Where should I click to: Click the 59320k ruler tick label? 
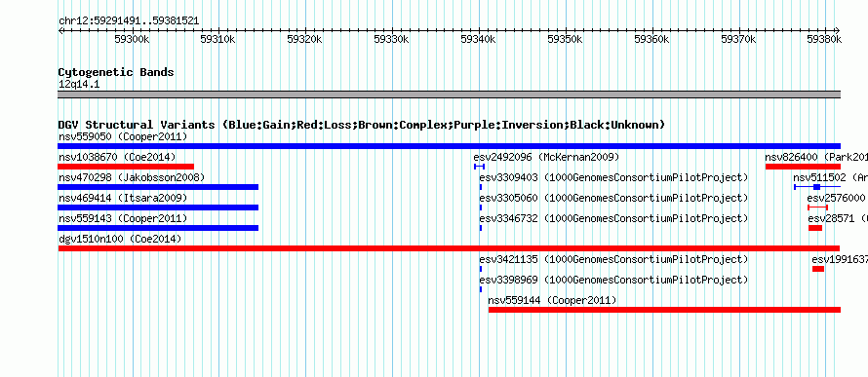(305, 40)
